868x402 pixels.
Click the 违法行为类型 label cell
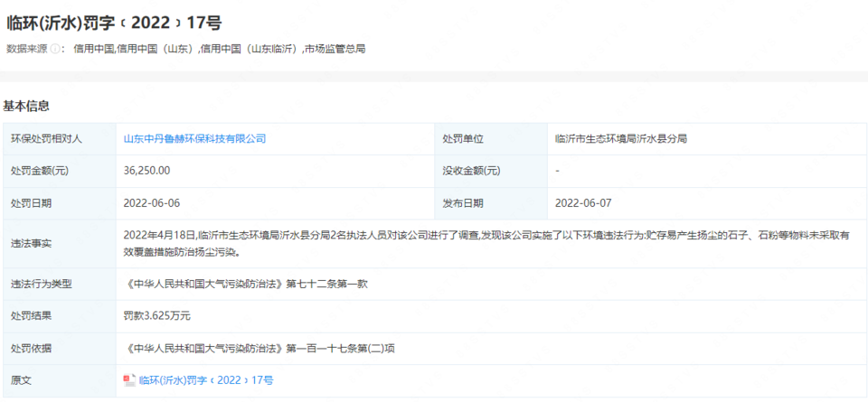(x=60, y=285)
